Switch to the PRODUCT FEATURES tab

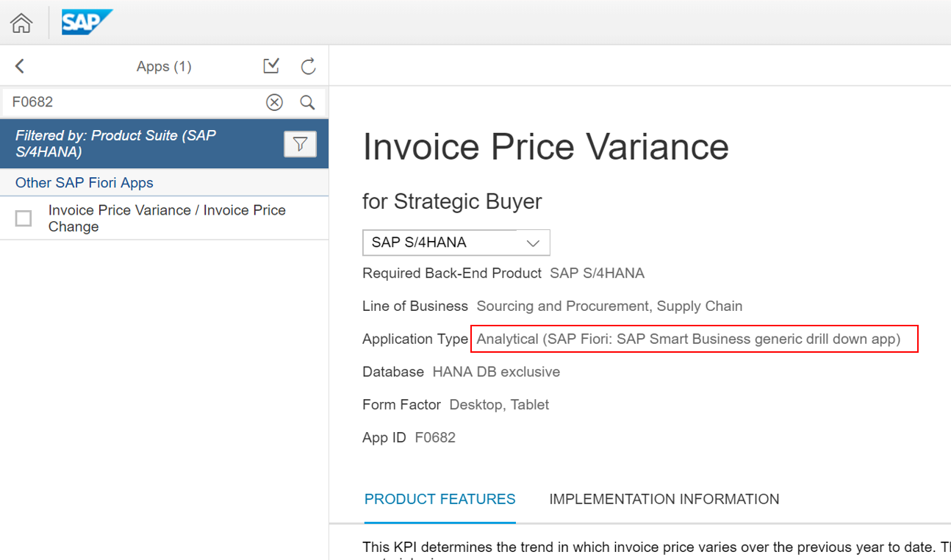tap(439, 500)
